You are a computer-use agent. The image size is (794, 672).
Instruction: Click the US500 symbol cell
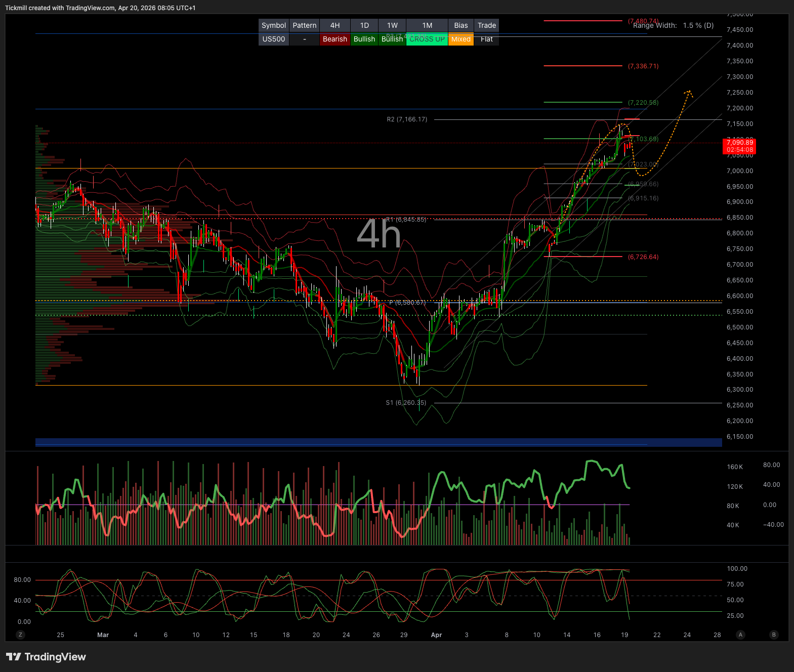[273, 39]
